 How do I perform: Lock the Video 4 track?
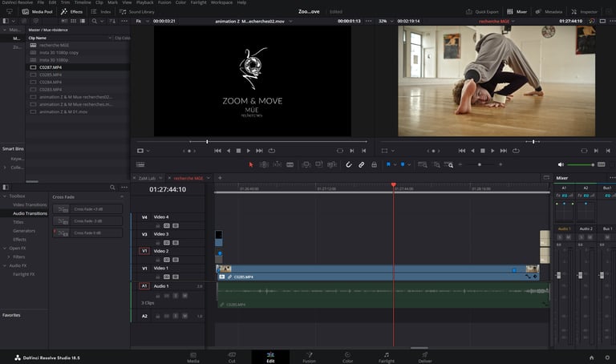pyautogui.click(x=158, y=226)
